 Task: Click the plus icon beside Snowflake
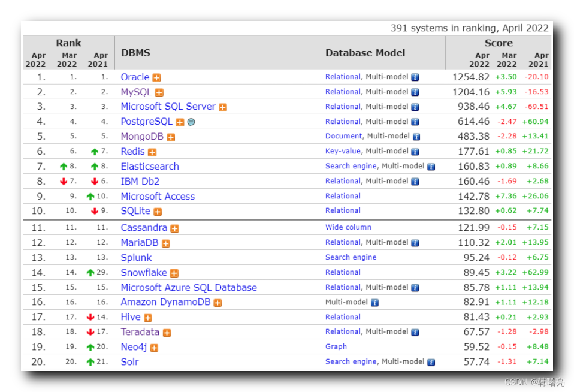click(174, 273)
